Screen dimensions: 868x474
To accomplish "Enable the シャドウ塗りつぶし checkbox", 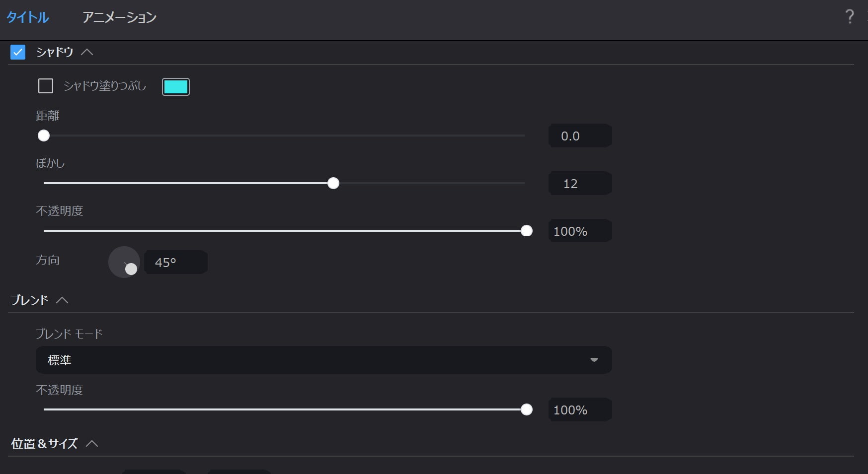I will tap(46, 86).
